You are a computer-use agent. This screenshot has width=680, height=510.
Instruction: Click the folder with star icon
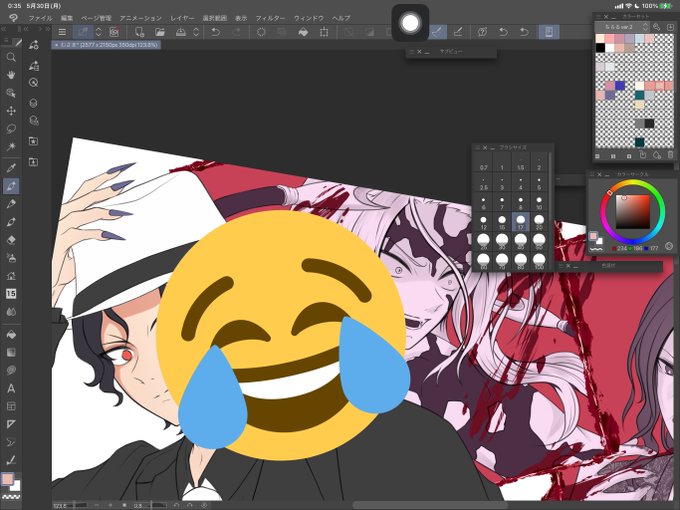click(x=33, y=141)
